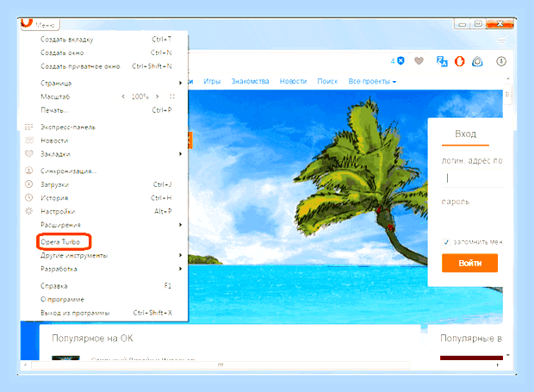Select Печать menu item
The height and width of the screenshot is (392, 534).
point(104,110)
